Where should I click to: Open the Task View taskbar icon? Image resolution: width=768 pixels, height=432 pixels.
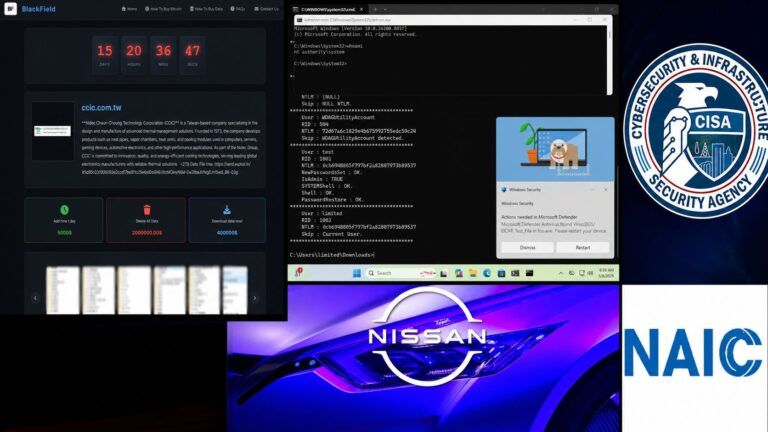pos(444,273)
